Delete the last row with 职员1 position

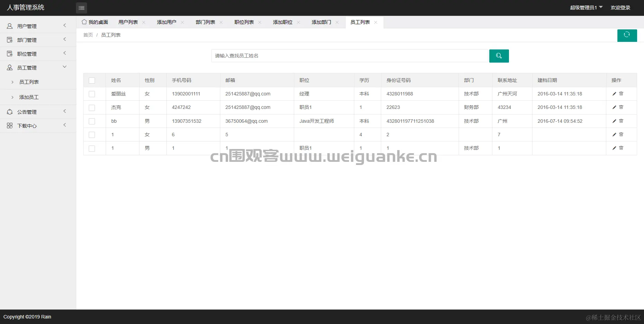pyautogui.click(x=621, y=148)
